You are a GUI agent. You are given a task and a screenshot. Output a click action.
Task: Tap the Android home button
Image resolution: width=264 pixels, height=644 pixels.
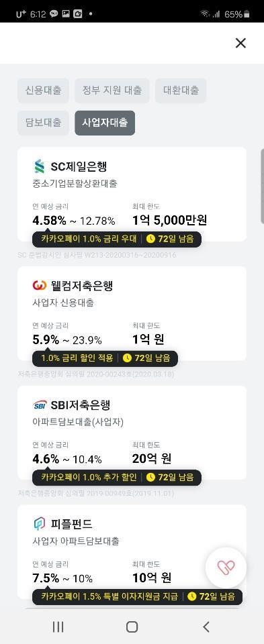click(x=132, y=627)
